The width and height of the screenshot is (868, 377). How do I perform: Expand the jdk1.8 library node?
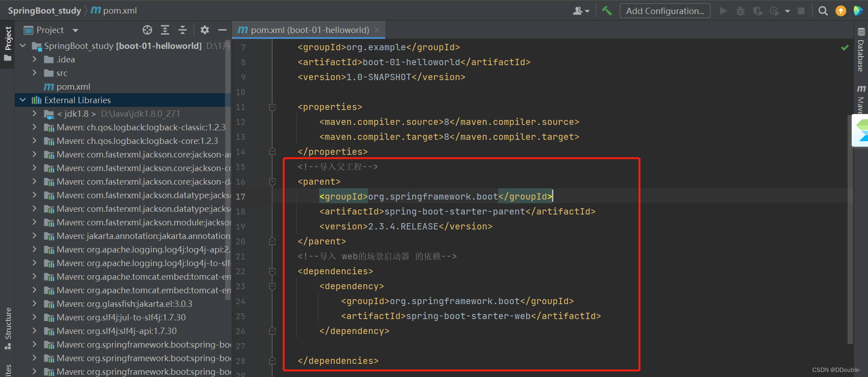click(x=35, y=114)
